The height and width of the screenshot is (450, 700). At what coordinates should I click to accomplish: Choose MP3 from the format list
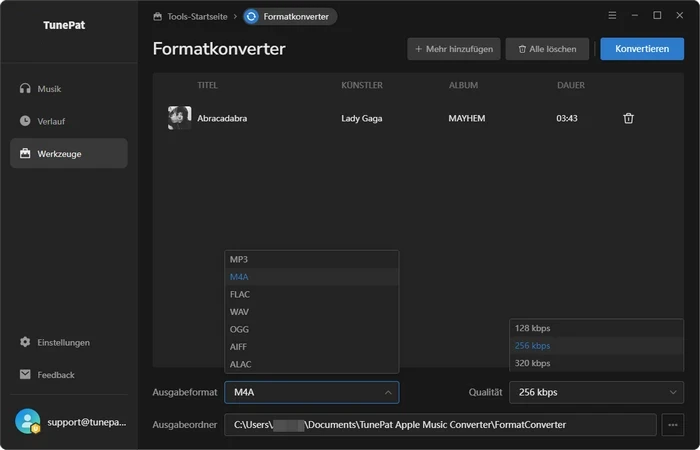pyautogui.click(x=312, y=259)
